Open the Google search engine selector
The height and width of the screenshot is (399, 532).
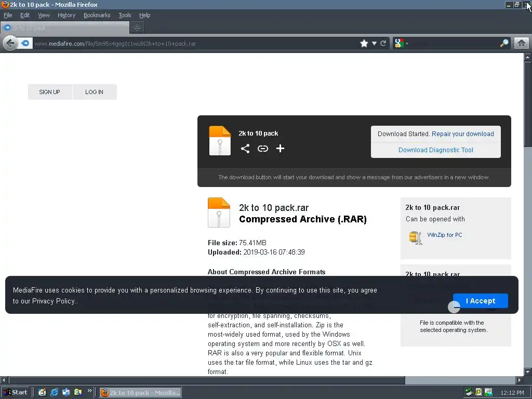pyautogui.click(x=402, y=44)
